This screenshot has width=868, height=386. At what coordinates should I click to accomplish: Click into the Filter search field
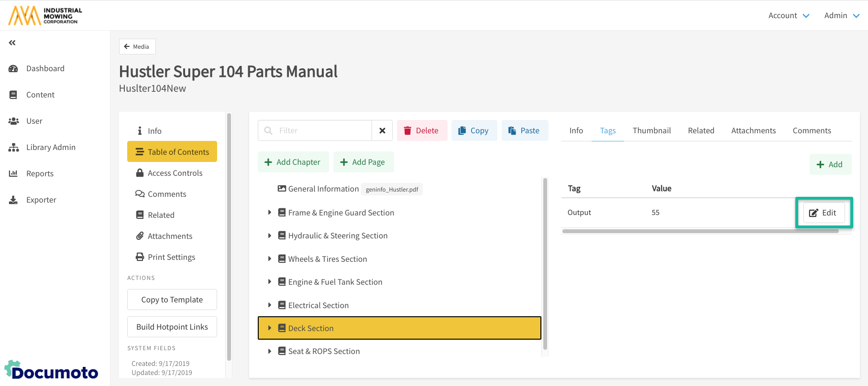(x=323, y=131)
